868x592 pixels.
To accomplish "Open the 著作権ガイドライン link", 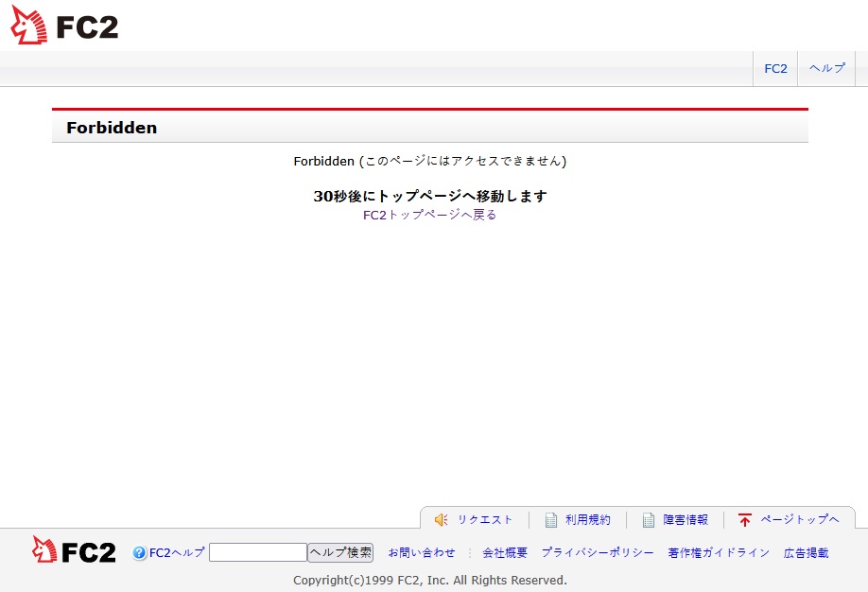I will point(719,552).
